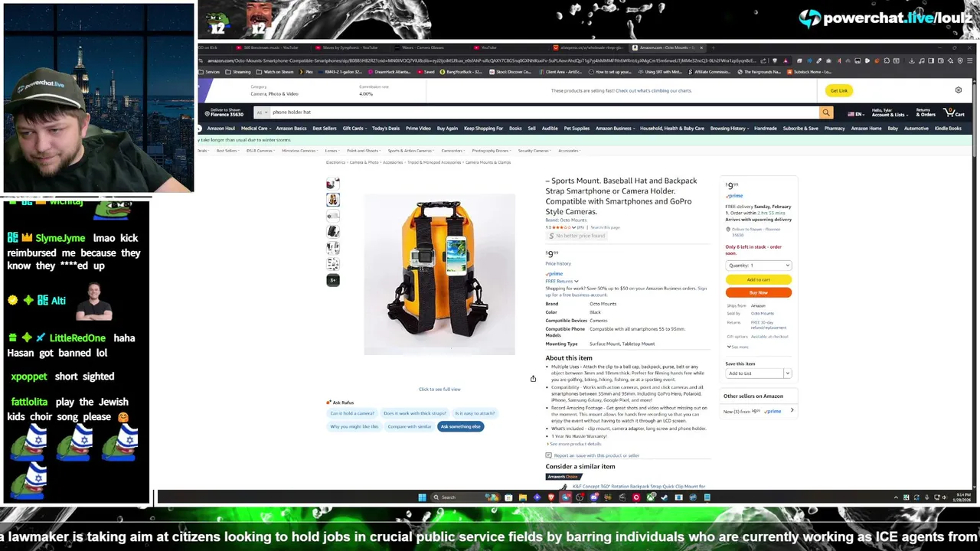Open Brave browser from the taskbar
The width and height of the screenshot is (980, 551).
pyautogui.click(x=551, y=497)
